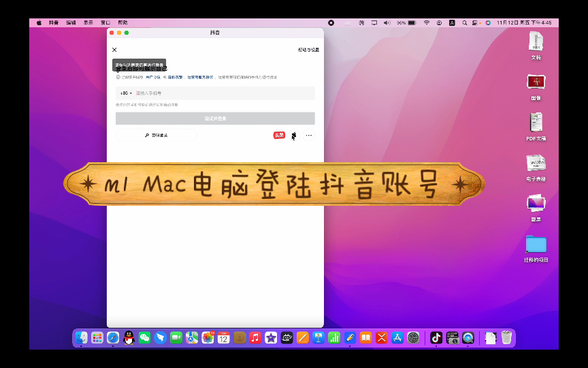Open more login options (three dots)

coord(308,135)
